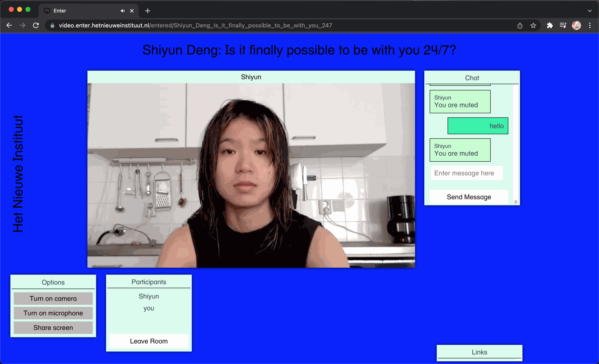The height and width of the screenshot is (364, 599).
Task: Click the browser back navigation arrow
Action: click(x=9, y=25)
